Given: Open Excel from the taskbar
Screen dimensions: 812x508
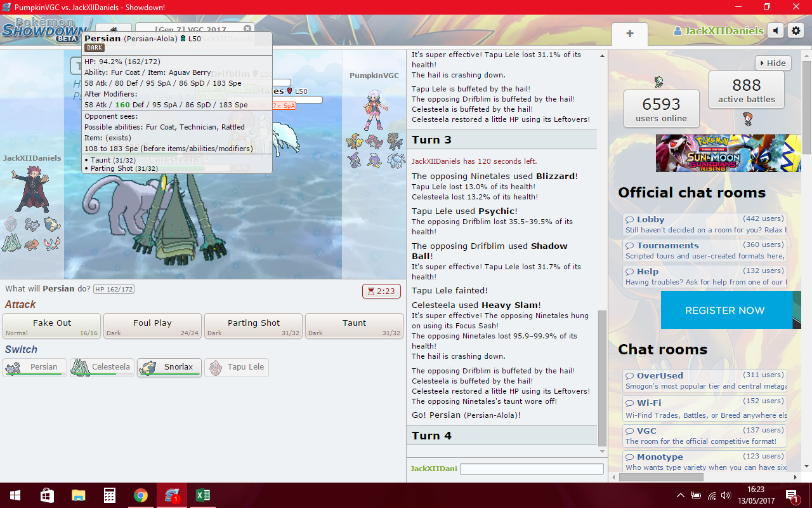Looking at the screenshot, I should coord(203,495).
